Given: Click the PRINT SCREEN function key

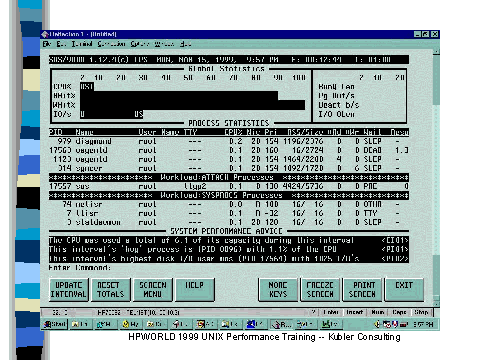Looking at the screenshot, I should pyautogui.click(x=363, y=290).
